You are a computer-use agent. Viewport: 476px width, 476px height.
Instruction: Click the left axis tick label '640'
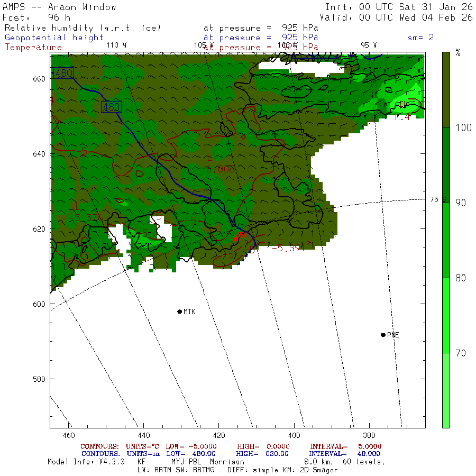click(x=39, y=154)
